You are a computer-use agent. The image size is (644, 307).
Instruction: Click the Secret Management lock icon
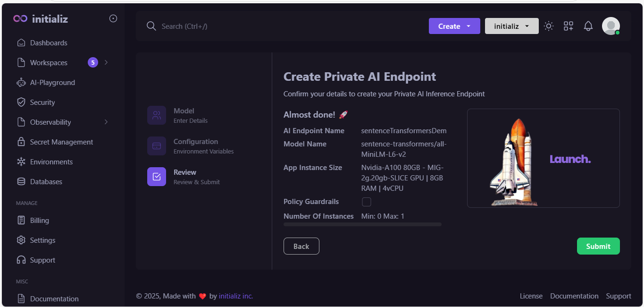21,142
